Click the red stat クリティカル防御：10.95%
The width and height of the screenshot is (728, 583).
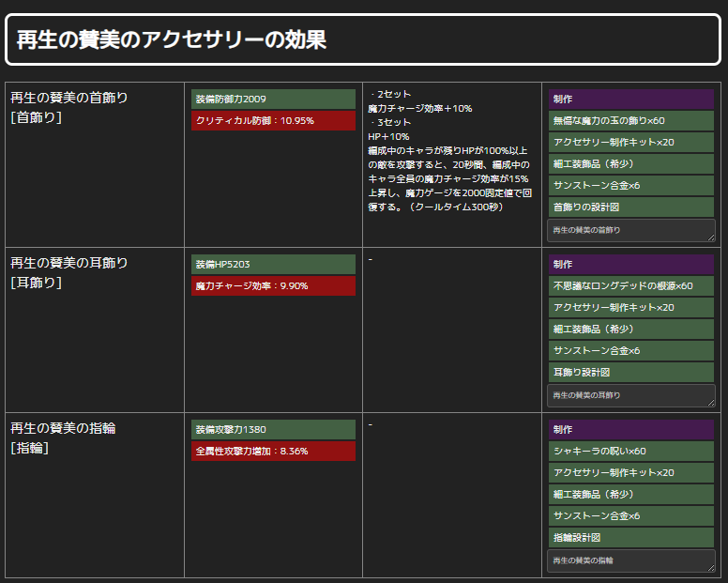[x=273, y=121]
